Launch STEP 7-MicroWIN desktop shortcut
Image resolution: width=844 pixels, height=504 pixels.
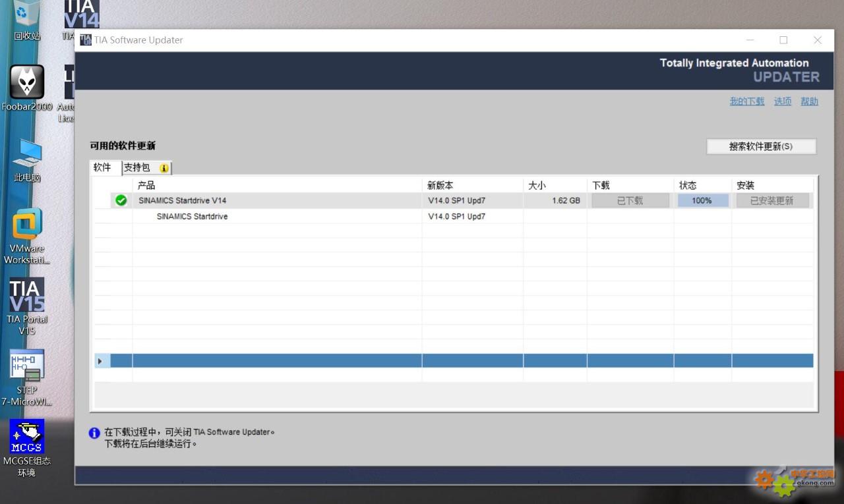point(27,378)
